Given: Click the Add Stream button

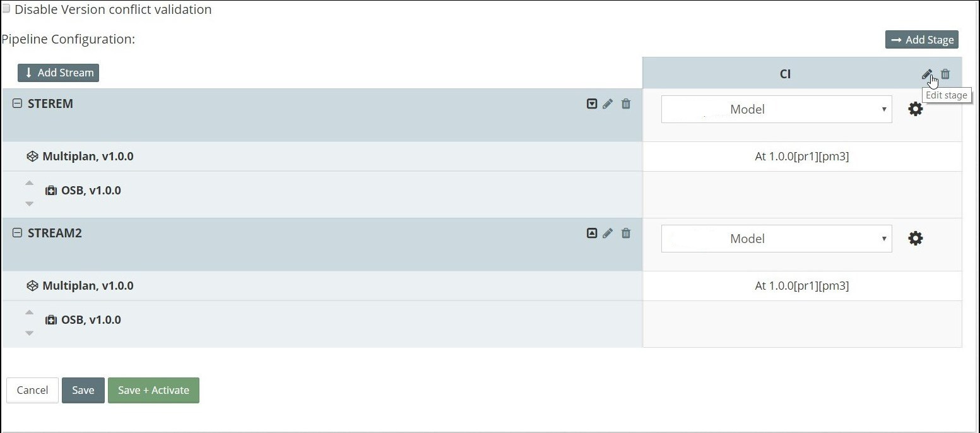Looking at the screenshot, I should pos(58,73).
